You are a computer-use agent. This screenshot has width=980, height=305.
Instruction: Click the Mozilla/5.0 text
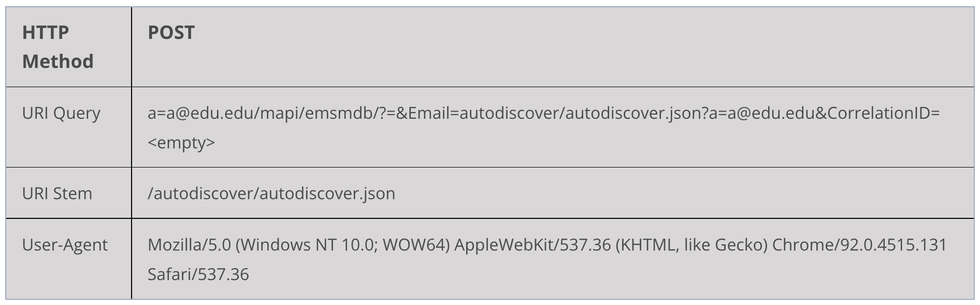(x=190, y=245)
